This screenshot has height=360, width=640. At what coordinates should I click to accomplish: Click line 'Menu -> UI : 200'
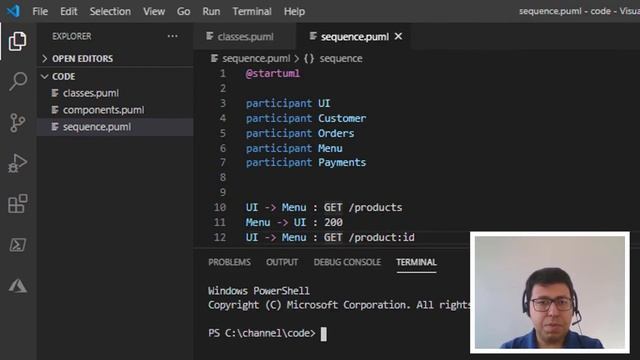(294, 222)
